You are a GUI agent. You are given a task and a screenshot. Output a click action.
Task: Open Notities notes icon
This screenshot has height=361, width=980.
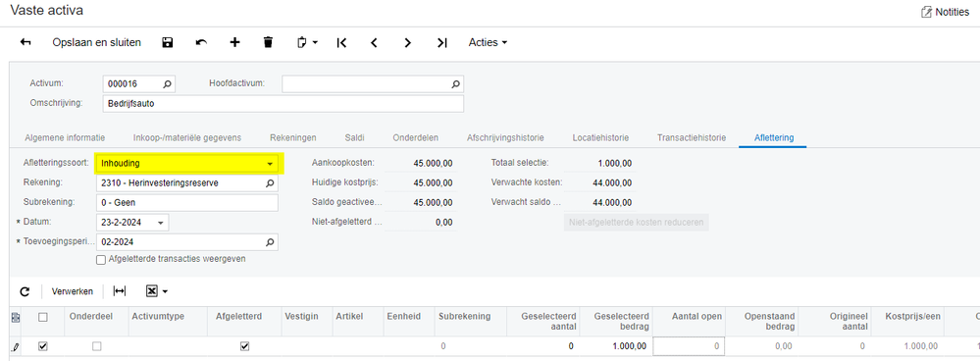[927, 12]
